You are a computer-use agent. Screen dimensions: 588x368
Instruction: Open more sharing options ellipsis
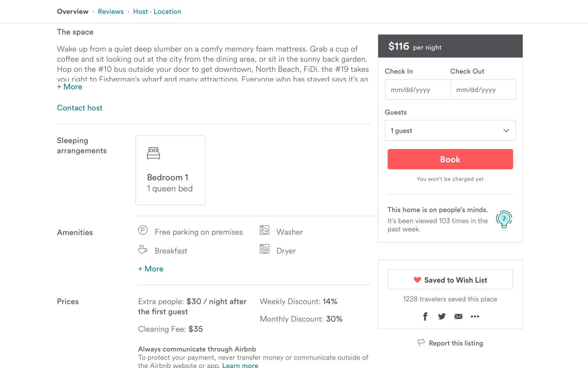click(475, 316)
